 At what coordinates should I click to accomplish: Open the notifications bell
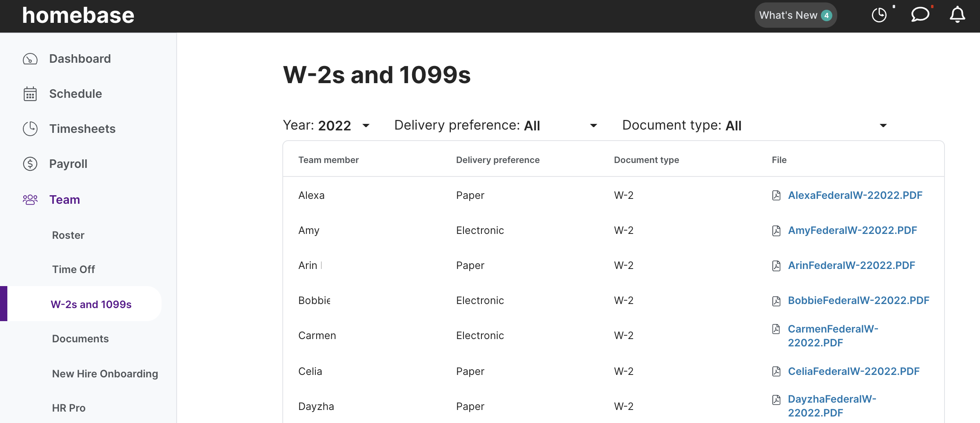click(957, 15)
